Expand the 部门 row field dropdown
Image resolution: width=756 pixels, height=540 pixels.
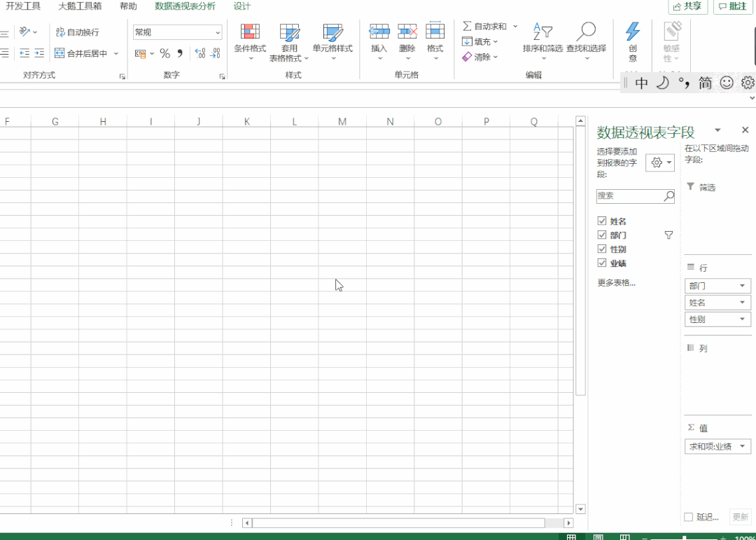coord(742,286)
